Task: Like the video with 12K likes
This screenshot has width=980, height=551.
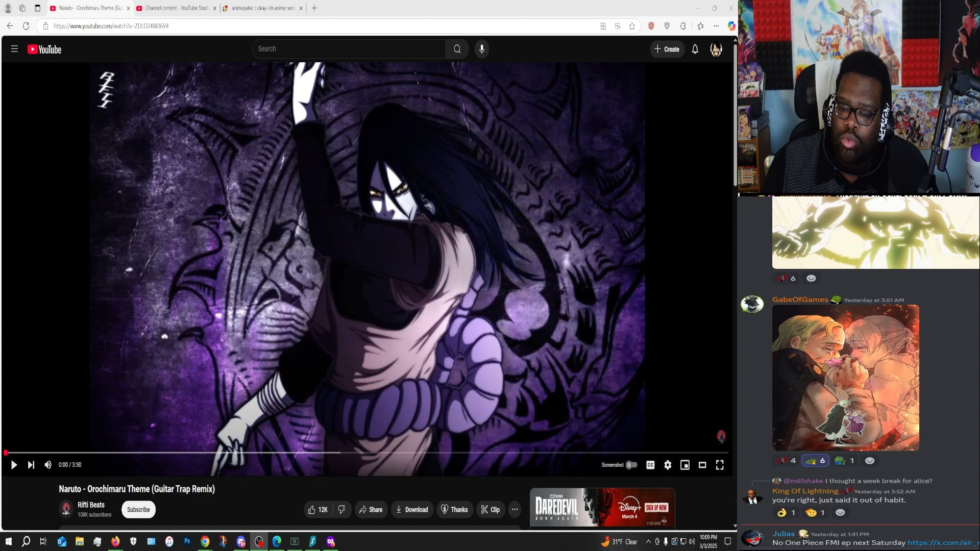Action: 317,510
